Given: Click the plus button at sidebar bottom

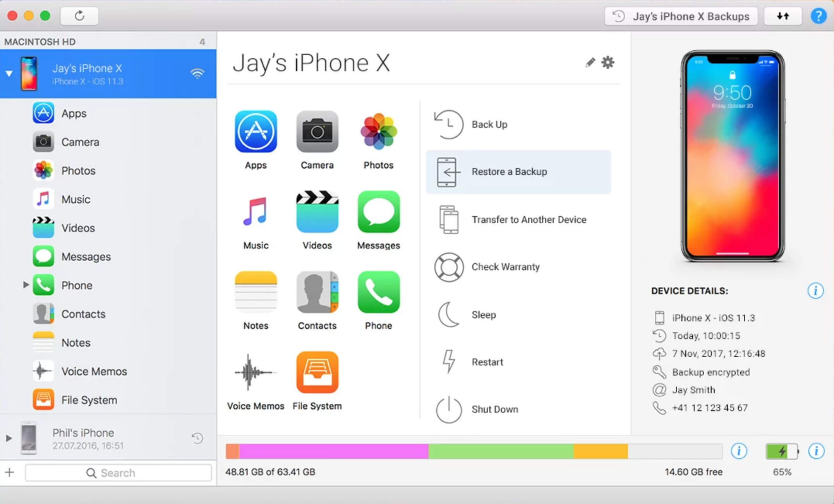Looking at the screenshot, I should point(10,472).
